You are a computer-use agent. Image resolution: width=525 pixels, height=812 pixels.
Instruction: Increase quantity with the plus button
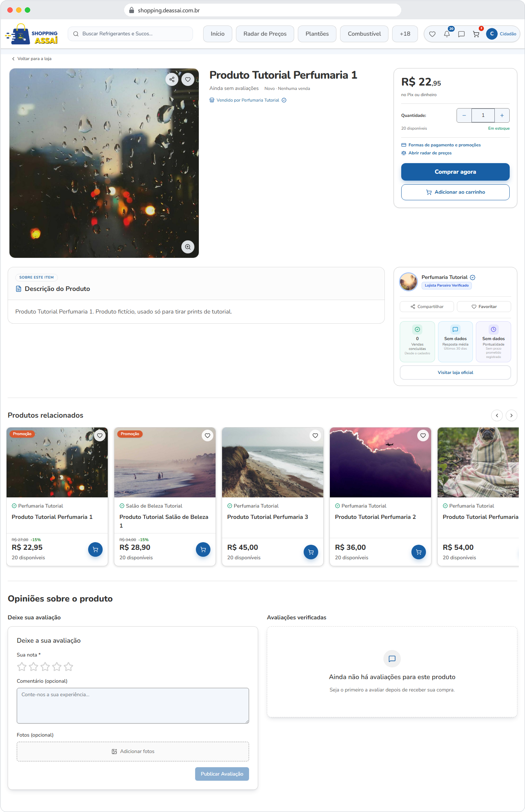502,115
